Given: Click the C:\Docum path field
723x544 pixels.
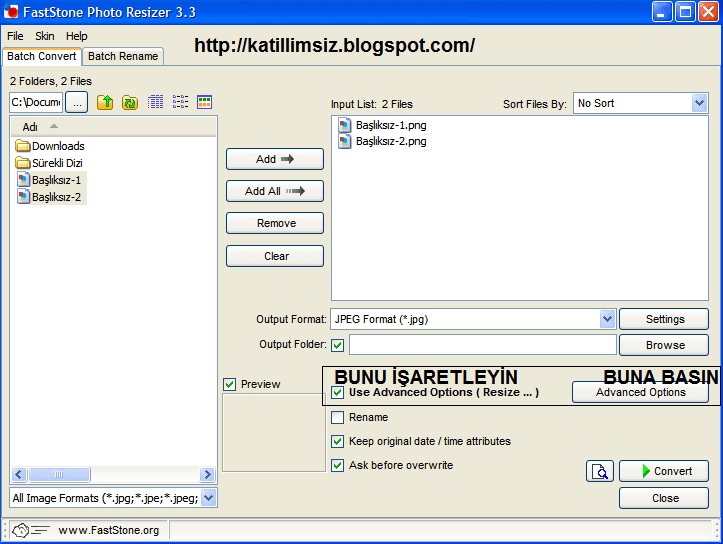Looking at the screenshot, I should tap(36, 102).
